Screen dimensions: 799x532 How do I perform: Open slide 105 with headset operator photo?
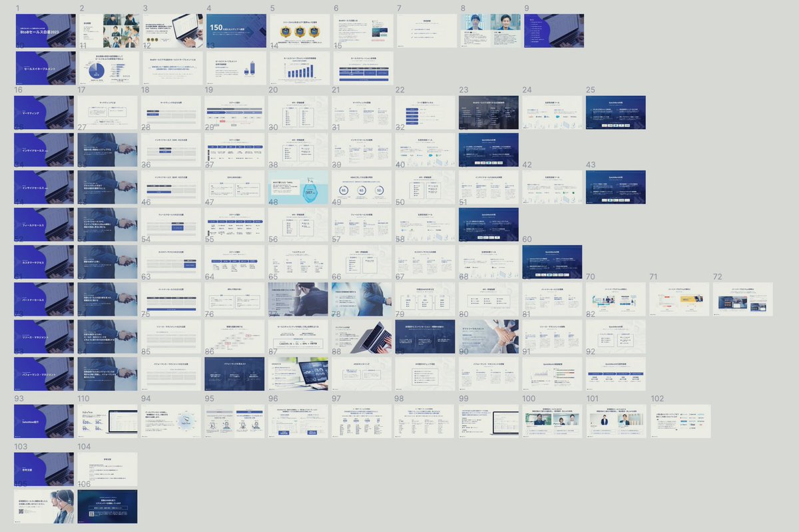(x=45, y=506)
